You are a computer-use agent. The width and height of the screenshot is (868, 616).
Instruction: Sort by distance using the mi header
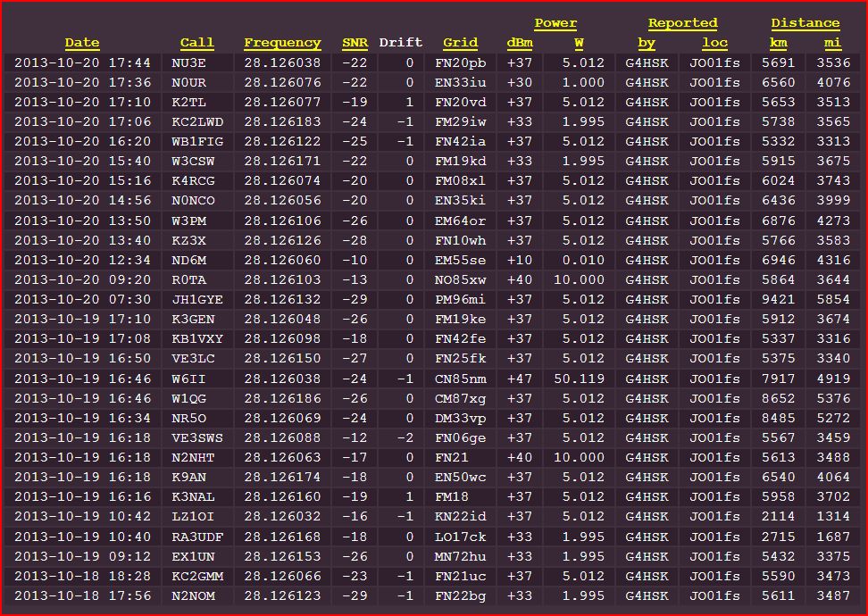(832, 43)
